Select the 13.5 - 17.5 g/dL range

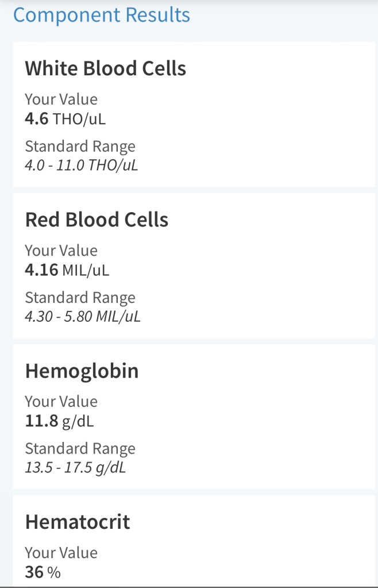75,467
